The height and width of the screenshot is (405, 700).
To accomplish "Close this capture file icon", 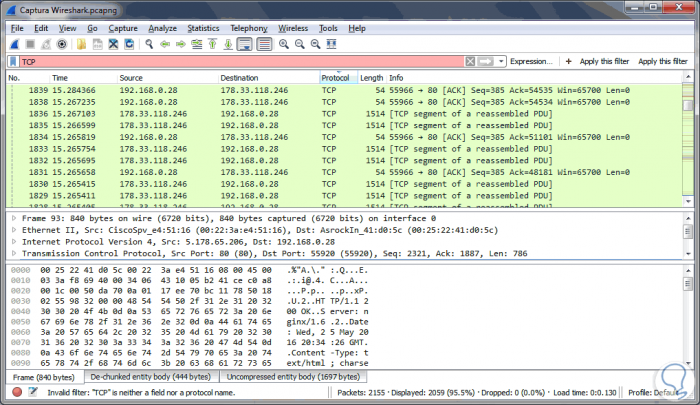I will (113, 44).
